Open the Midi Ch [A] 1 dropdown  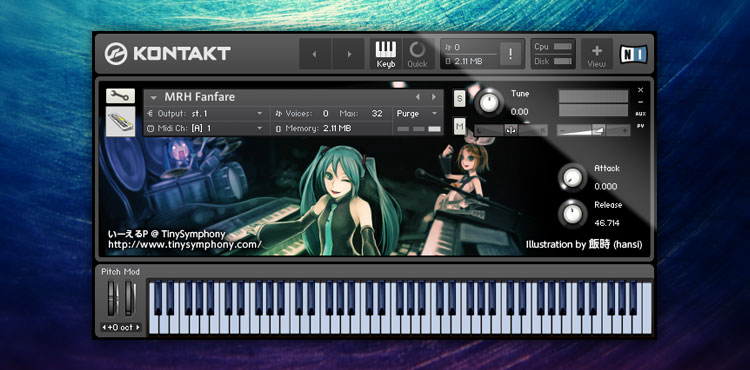206,128
